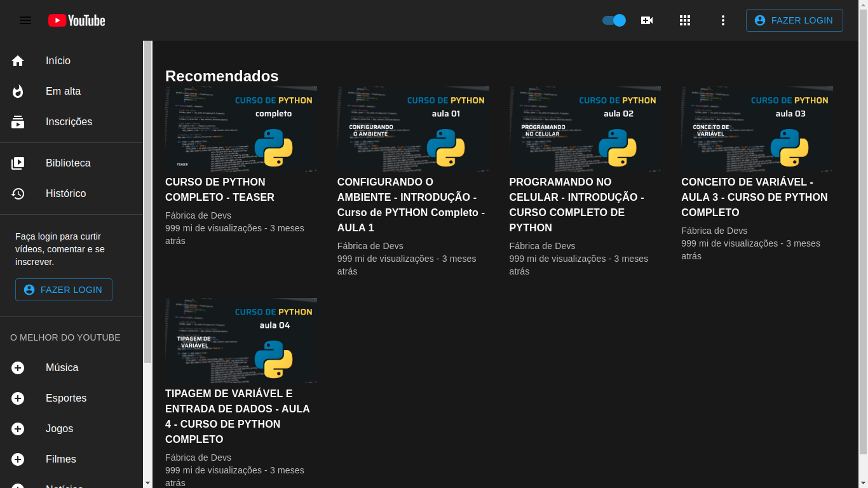Click Fábrica de Devs under AULA 4 video
The width and height of the screenshot is (868, 488).
[x=198, y=457]
